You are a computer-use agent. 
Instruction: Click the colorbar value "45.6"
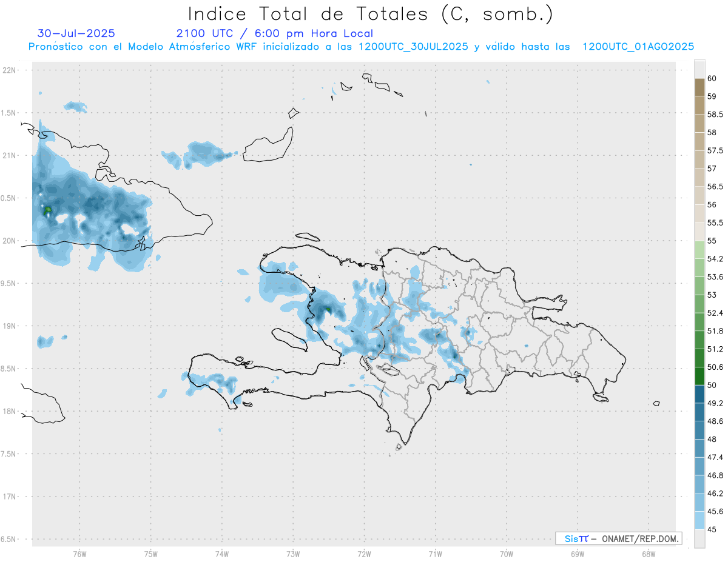point(715,511)
